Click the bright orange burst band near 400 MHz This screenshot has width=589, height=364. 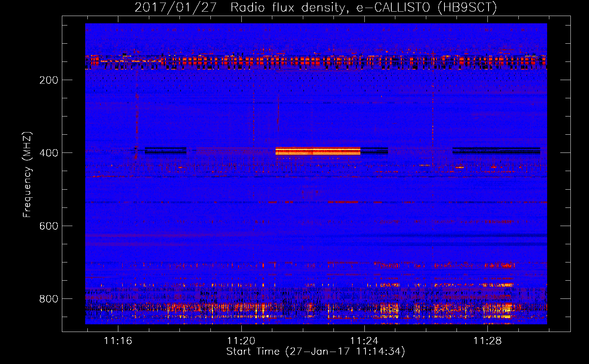[318, 151]
